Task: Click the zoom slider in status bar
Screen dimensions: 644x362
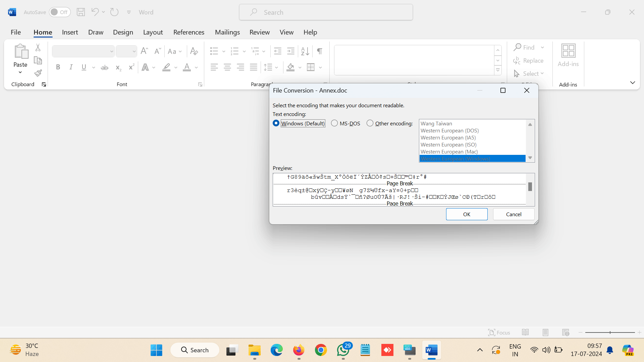Action: click(x=610, y=333)
